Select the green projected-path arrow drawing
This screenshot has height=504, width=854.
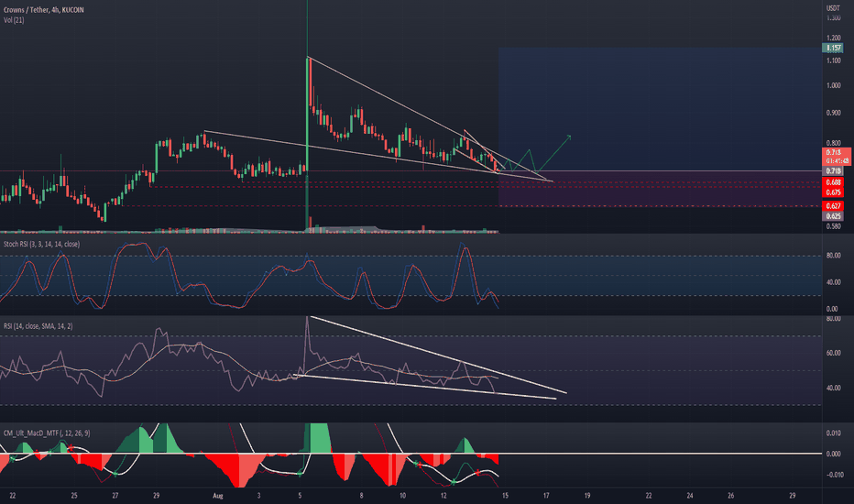pos(536,155)
